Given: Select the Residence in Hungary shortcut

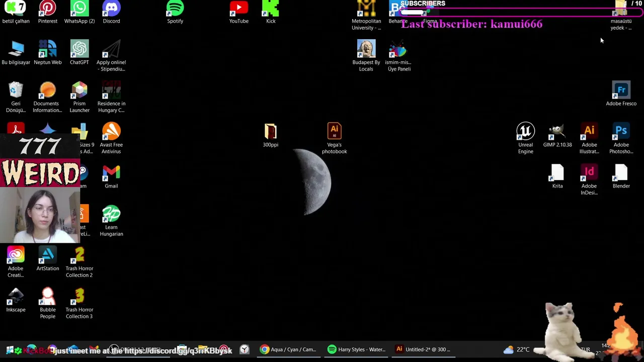Looking at the screenshot, I should [111, 97].
